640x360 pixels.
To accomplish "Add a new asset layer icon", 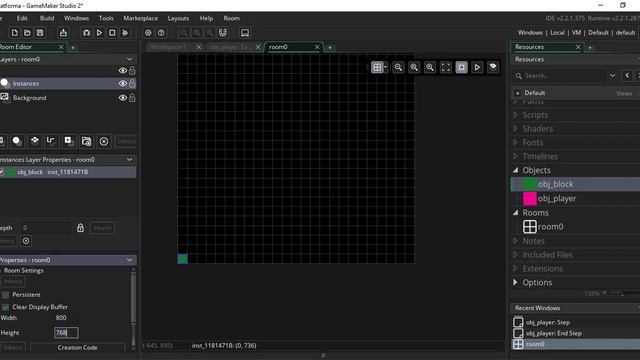I will tap(69, 141).
